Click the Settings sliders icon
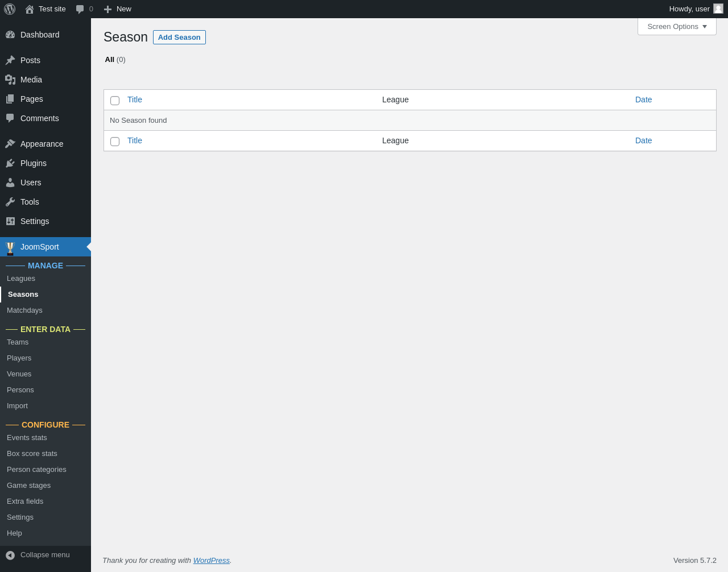Viewport: 728px width, 572px height. coord(10,221)
